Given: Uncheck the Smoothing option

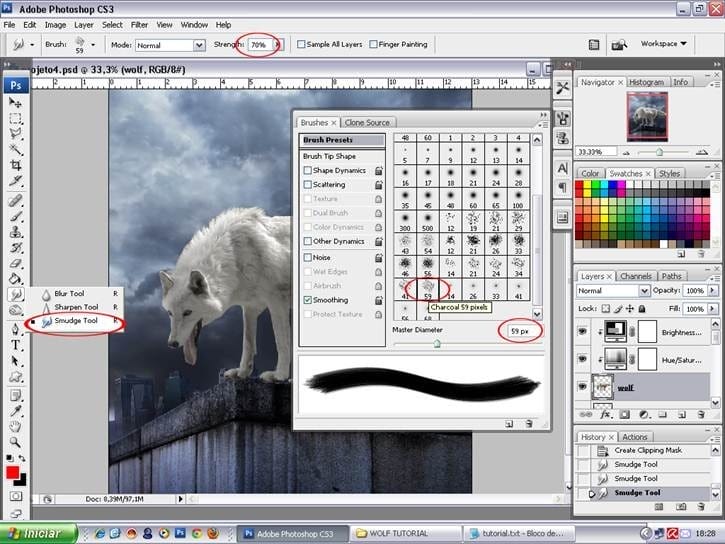Looking at the screenshot, I should click(x=307, y=300).
